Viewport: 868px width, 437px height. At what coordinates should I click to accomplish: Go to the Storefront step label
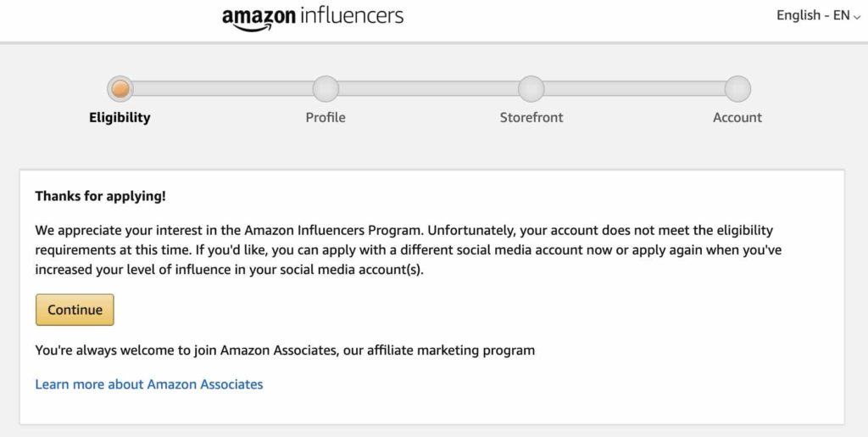click(531, 117)
